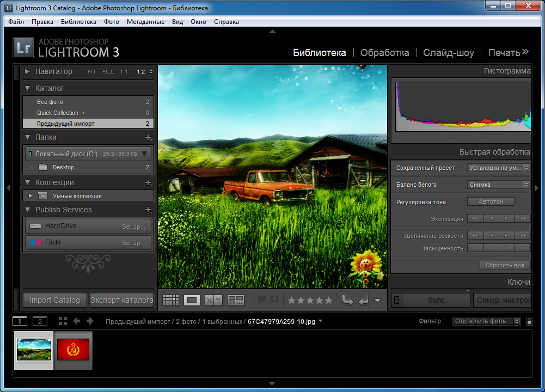Switch to Слайд-шоу module
The height and width of the screenshot is (392, 545).
[x=449, y=52]
